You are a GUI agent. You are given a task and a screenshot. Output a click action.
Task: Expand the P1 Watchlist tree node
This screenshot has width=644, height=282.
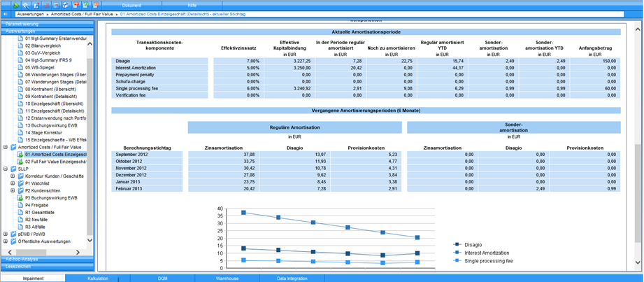13,183
